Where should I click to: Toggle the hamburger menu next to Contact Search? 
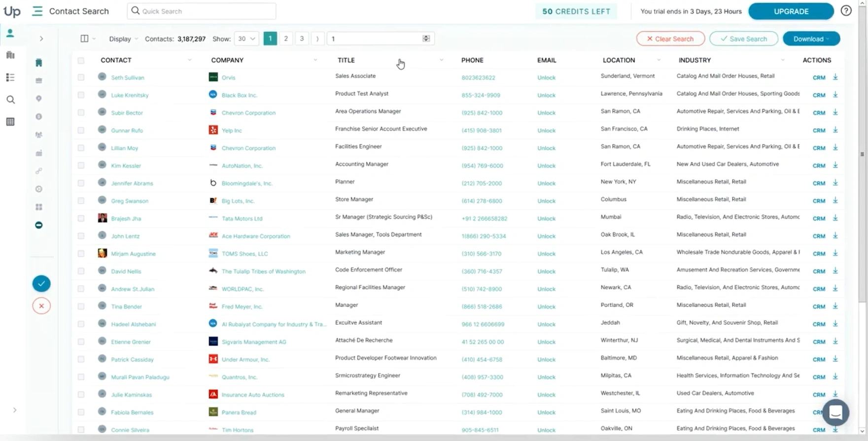[x=37, y=11]
